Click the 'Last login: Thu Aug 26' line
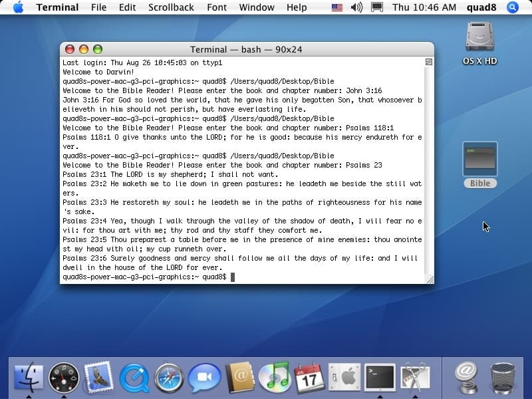The height and width of the screenshot is (399, 532). pyautogui.click(x=142, y=63)
